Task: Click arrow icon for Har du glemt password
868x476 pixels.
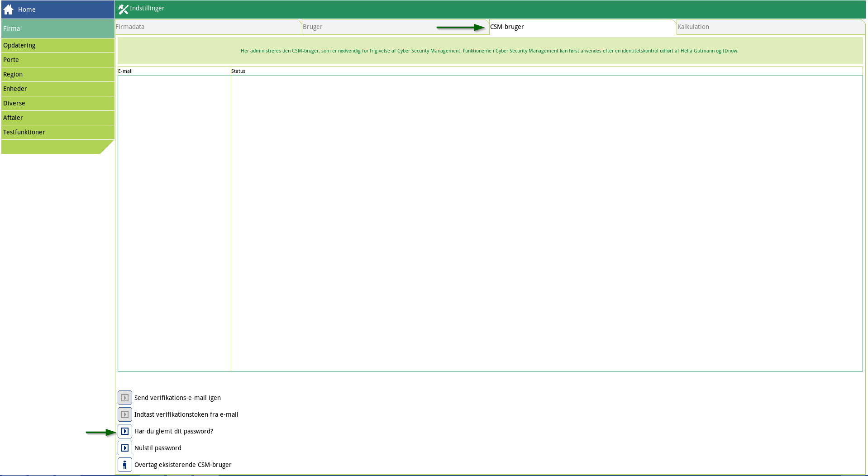Action: (125, 431)
